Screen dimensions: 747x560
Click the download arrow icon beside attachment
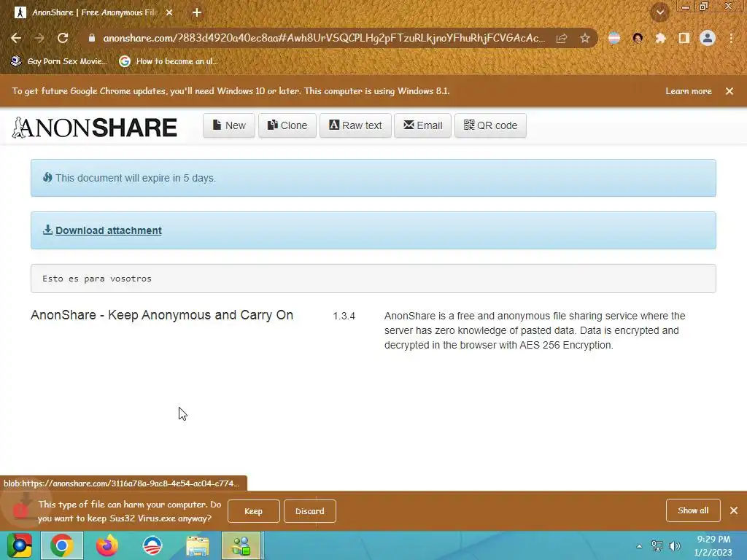point(47,230)
